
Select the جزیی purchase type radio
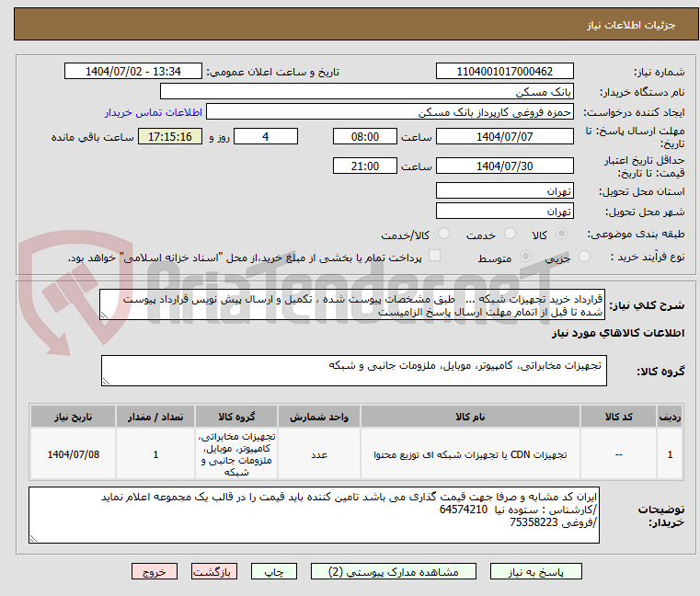click(584, 257)
